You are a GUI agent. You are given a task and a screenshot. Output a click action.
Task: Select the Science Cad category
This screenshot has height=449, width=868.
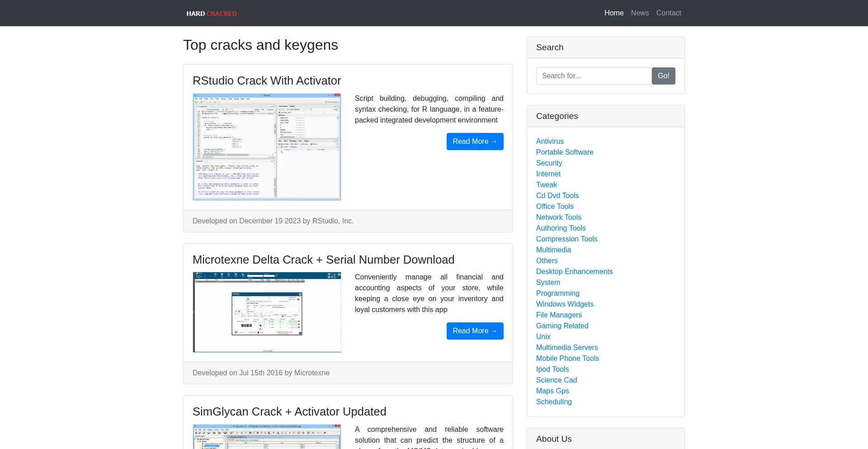pyautogui.click(x=556, y=380)
